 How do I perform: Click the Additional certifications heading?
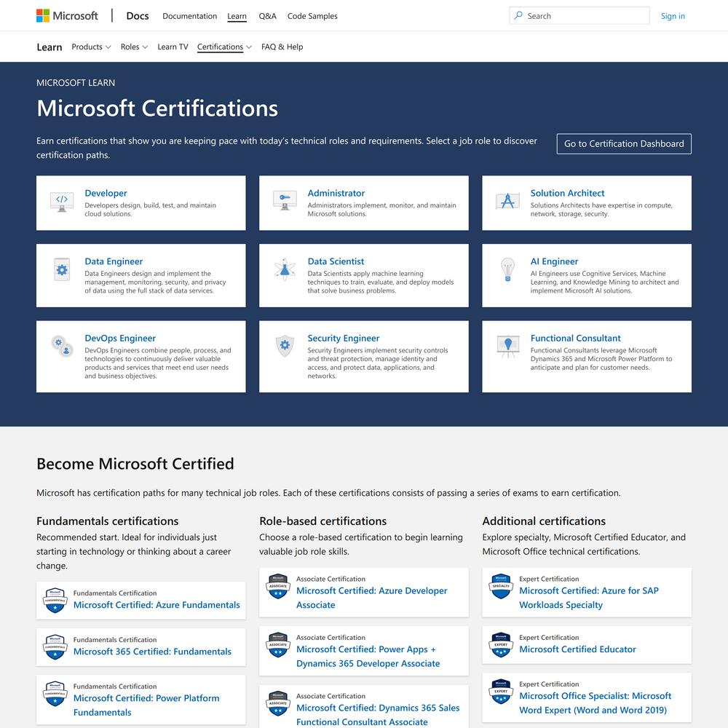(544, 521)
